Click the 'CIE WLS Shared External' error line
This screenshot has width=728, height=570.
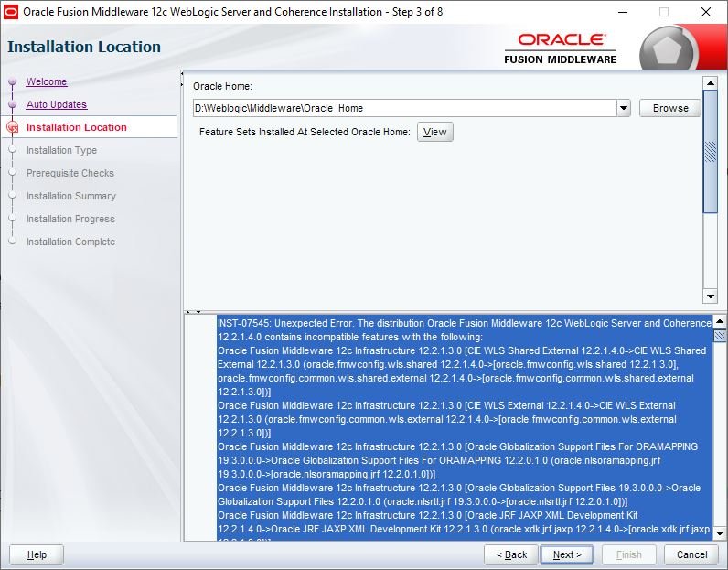click(x=462, y=350)
